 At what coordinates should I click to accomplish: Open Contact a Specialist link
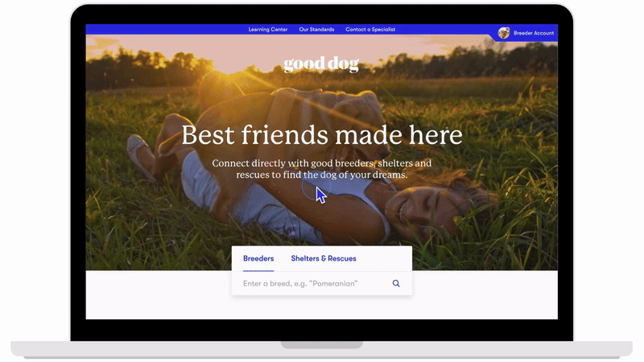tap(370, 29)
